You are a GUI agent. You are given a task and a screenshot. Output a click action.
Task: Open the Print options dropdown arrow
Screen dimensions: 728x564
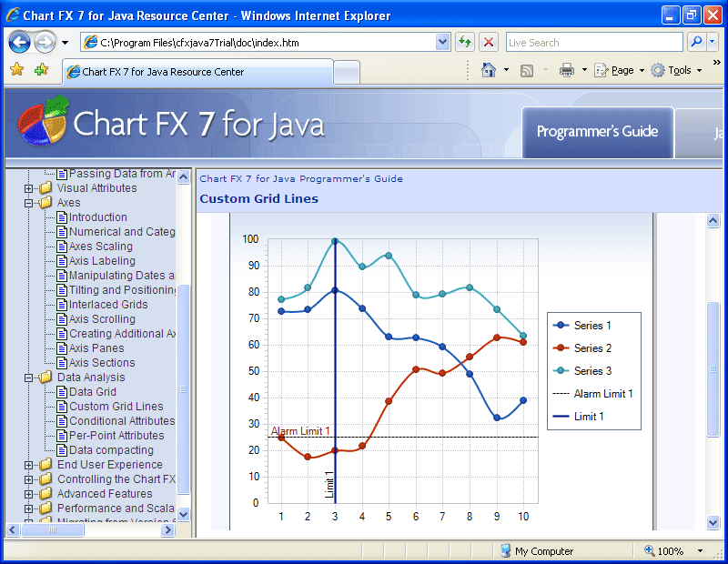click(x=584, y=70)
